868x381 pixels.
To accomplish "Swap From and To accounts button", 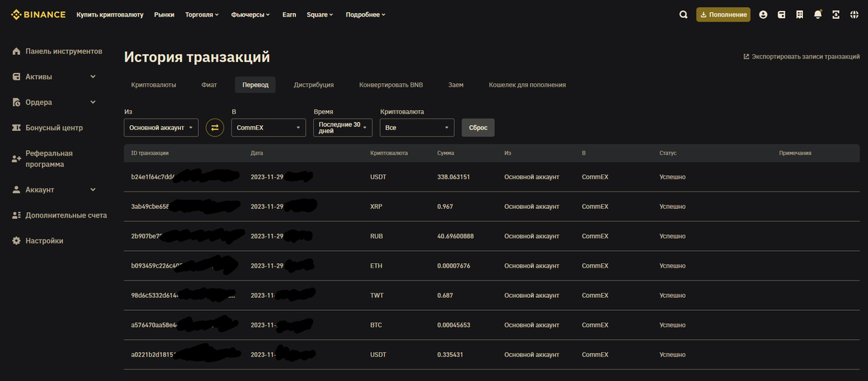I will pyautogui.click(x=215, y=128).
